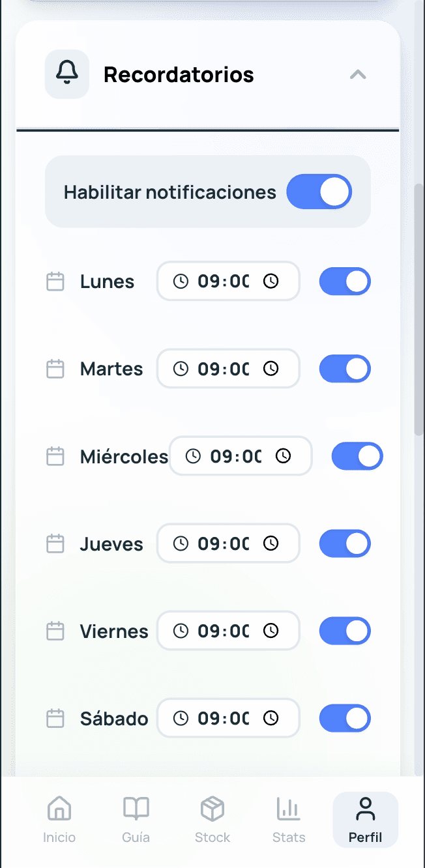This screenshot has height=868, width=425.
Task: Click the calendar icon beside Miércoles
Action: (x=55, y=456)
